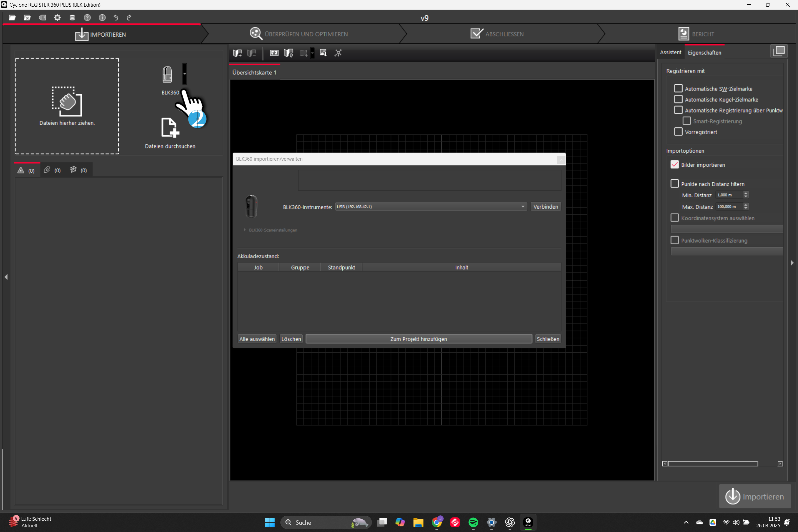Click the redo arrow

point(129,18)
